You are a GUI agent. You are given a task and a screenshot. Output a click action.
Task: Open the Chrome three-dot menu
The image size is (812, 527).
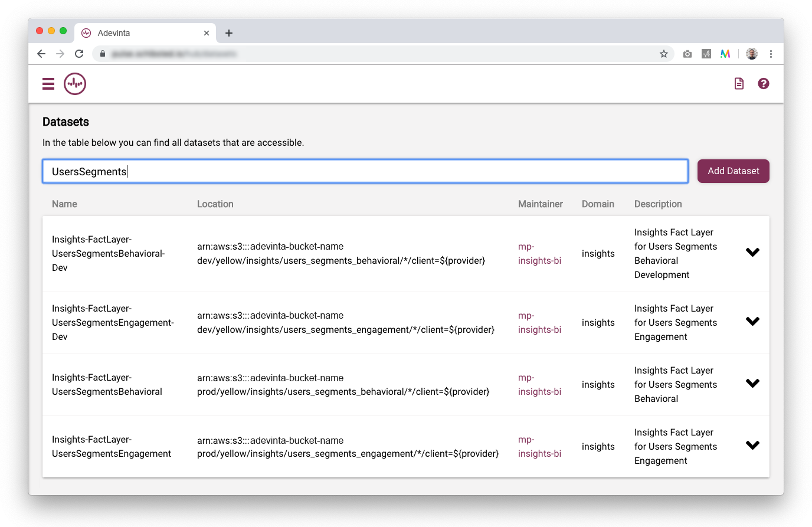(771, 54)
